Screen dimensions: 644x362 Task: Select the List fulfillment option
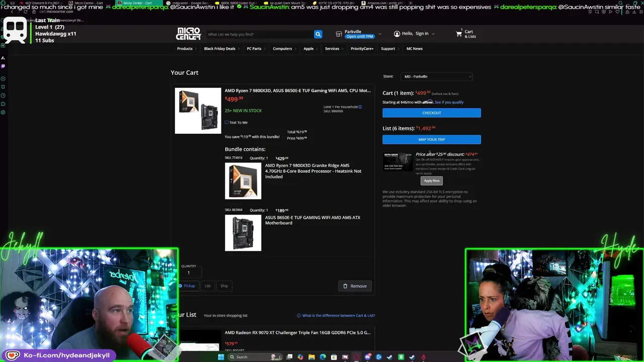pos(207,286)
